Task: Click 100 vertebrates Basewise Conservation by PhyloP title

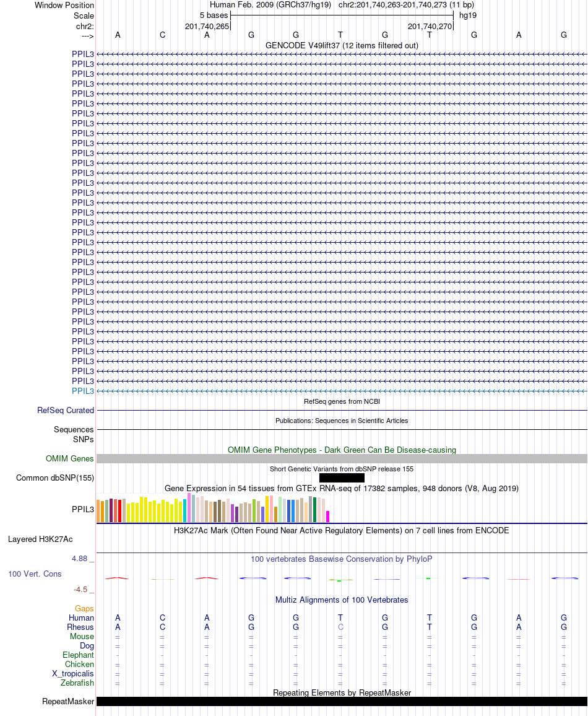Action: [x=342, y=559]
